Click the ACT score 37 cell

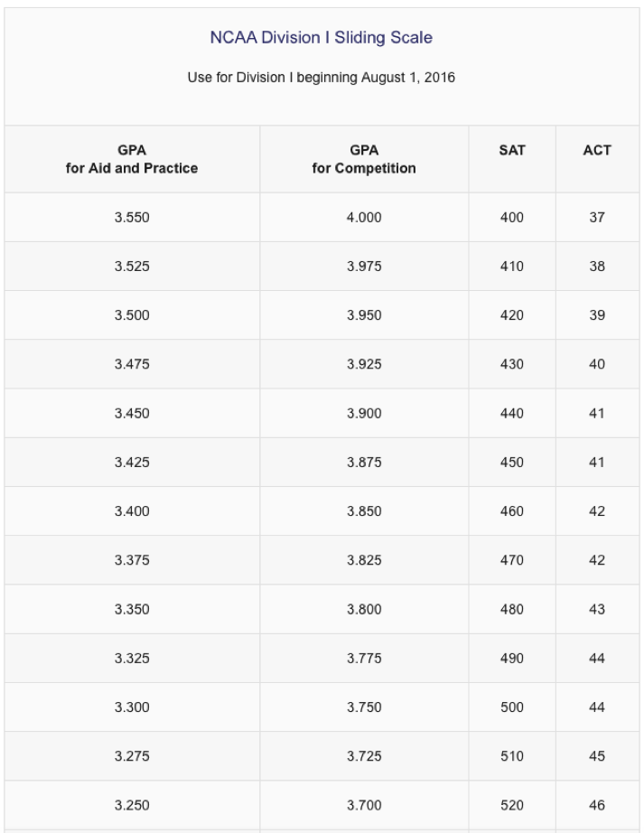597,217
